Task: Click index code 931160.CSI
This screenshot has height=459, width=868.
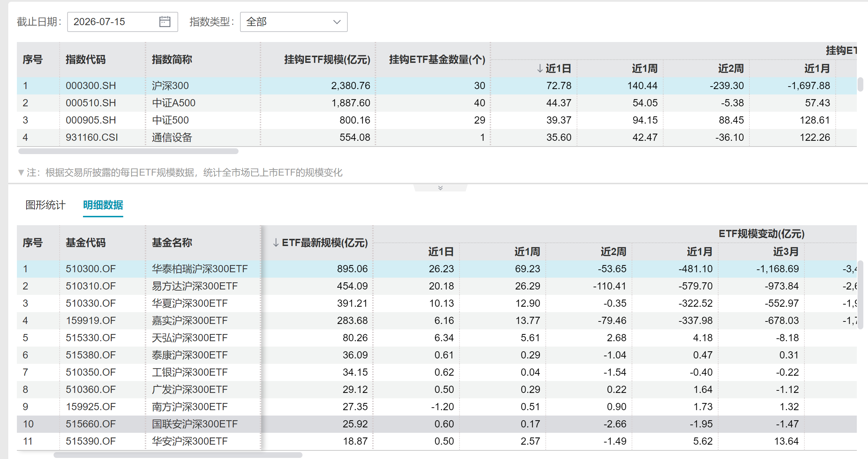Action: coord(92,137)
